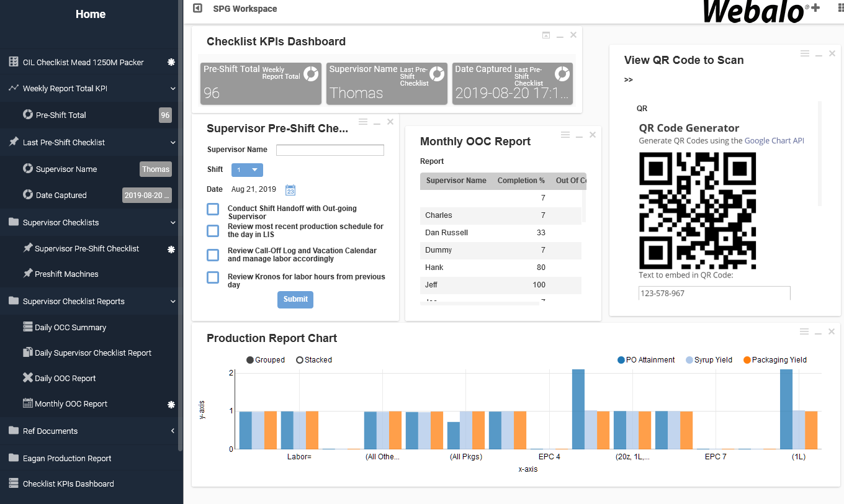Toggle the Packaging Yield legend swatch
The image size is (844, 504).
click(x=747, y=360)
